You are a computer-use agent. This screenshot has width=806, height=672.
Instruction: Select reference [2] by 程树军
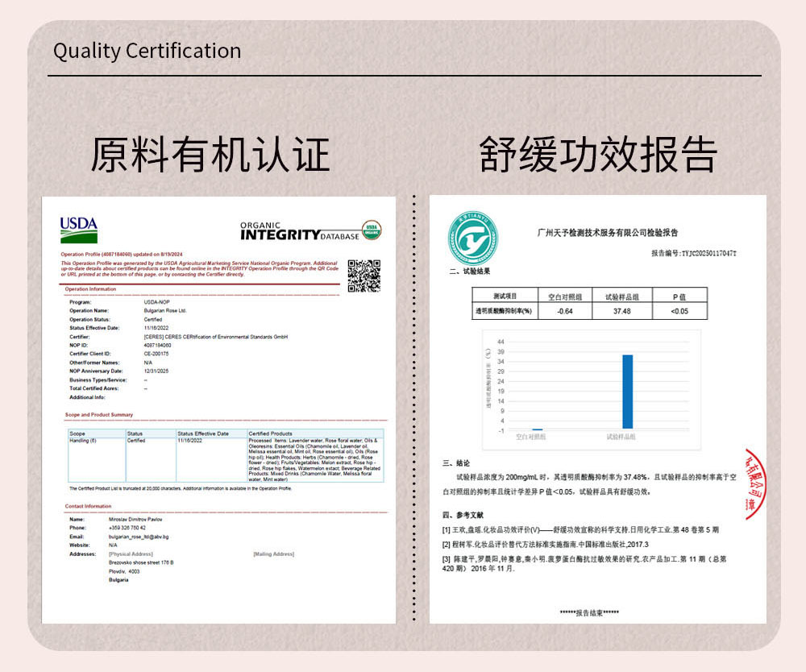(546, 544)
